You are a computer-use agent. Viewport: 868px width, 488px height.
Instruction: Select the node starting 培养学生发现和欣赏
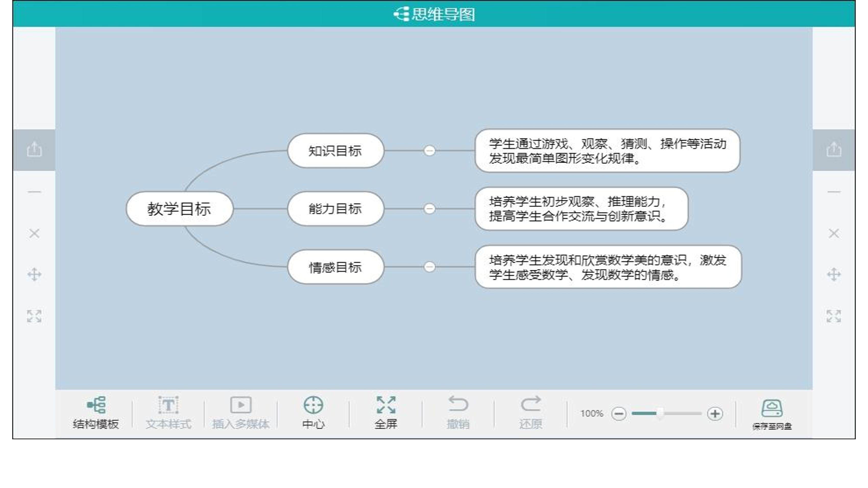coord(608,267)
